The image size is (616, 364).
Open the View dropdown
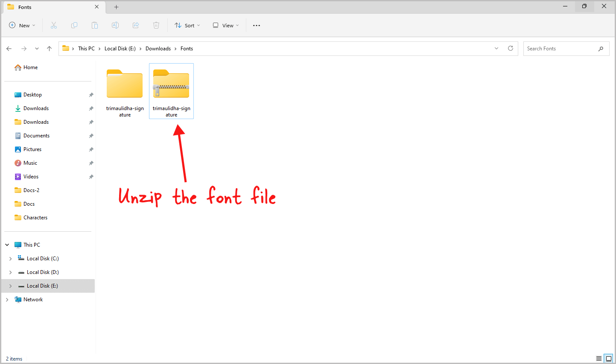(x=225, y=25)
